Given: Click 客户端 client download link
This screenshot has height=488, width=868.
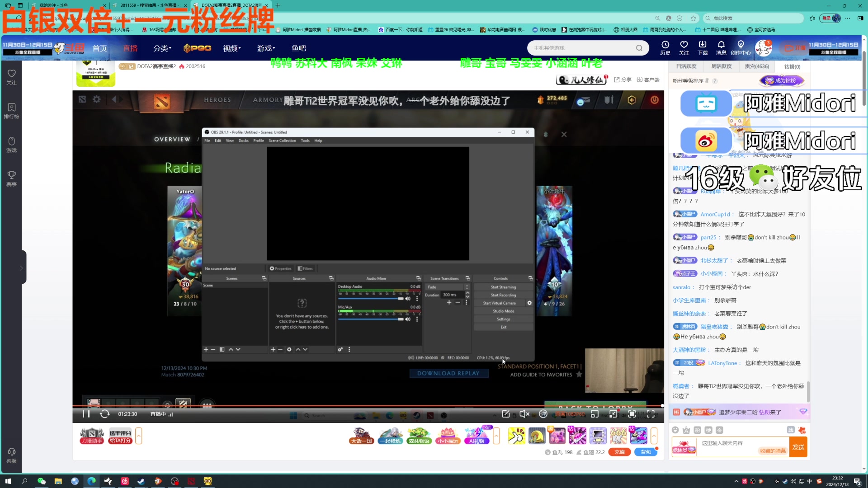Looking at the screenshot, I should point(648,80).
